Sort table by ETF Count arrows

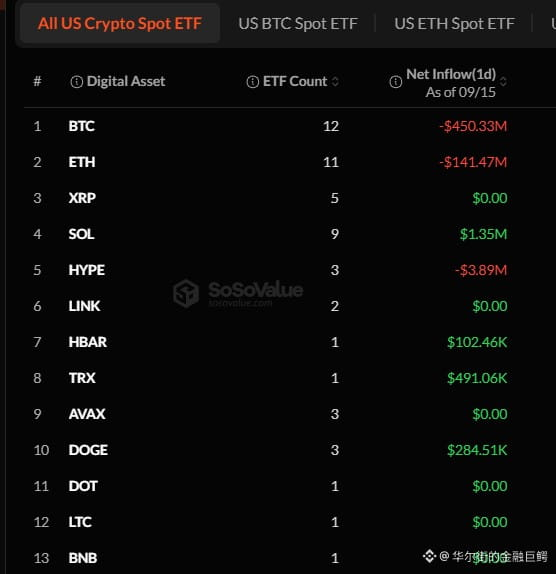tap(335, 81)
